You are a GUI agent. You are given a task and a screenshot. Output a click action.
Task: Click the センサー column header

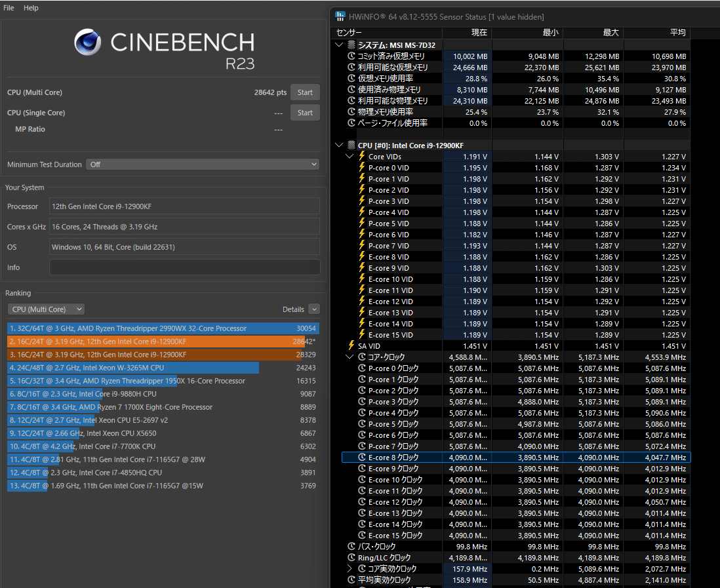[x=387, y=33]
